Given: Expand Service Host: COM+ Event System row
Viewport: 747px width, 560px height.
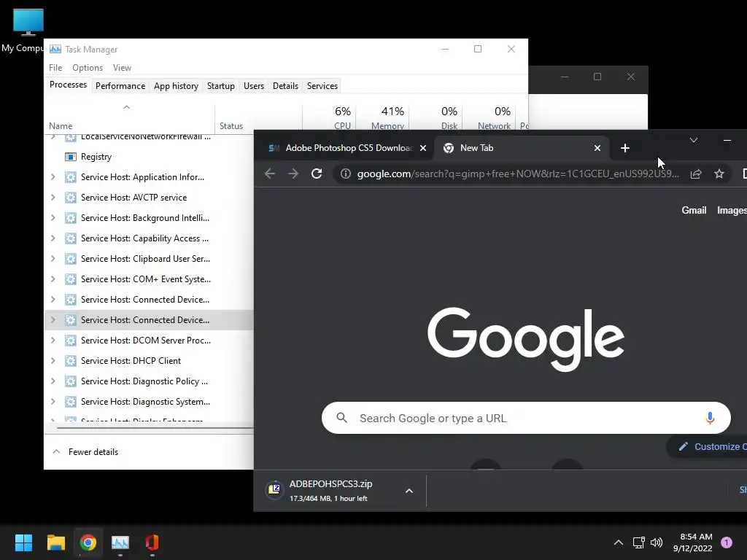Looking at the screenshot, I should [53, 279].
